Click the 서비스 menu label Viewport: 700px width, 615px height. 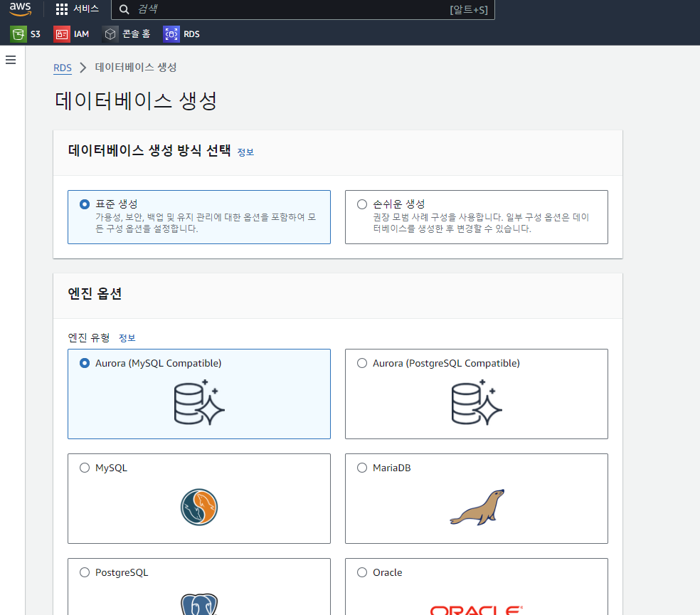[x=86, y=9]
